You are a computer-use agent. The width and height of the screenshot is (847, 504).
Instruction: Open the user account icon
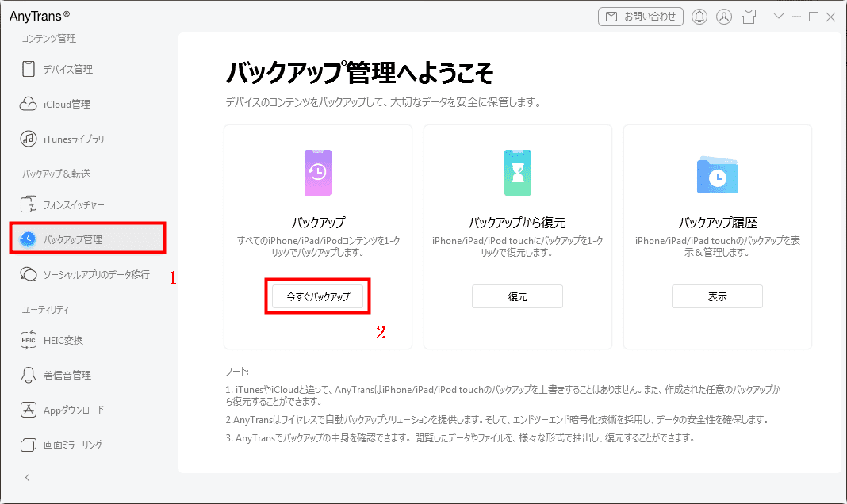[x=724, y=17]
